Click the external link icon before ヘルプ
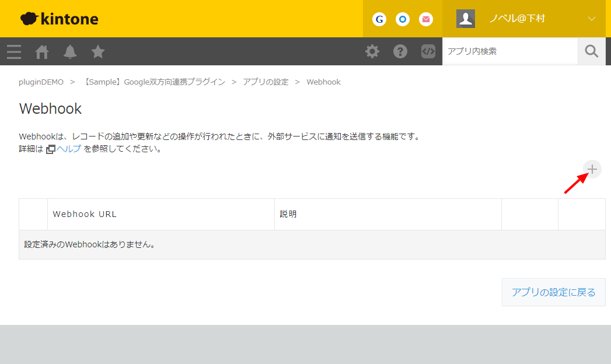Screen dimensions: 611x364 click(x=51, y=149)
